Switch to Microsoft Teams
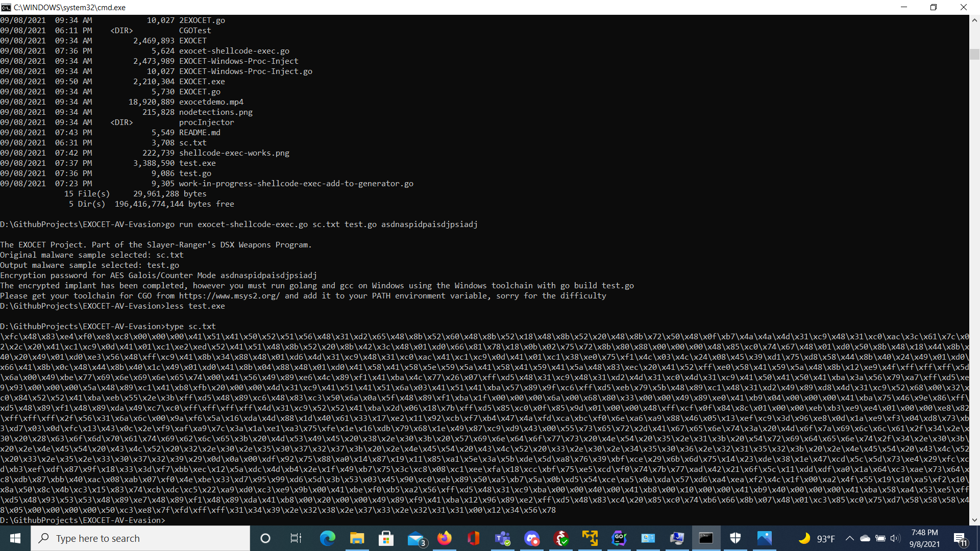This screenshot has height=551, width=980. coord(503,538)
